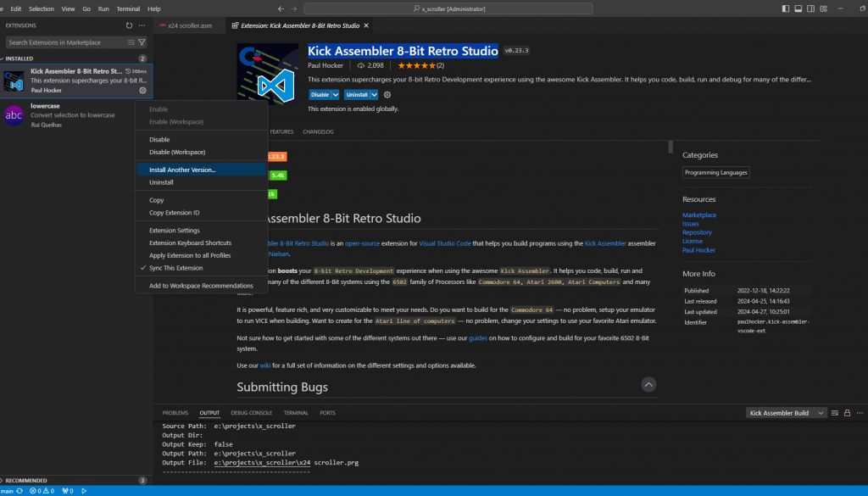Open manage gear on Kick Assembler list item
The height and width of the screenshot is (496, 868).
[142, 90]
